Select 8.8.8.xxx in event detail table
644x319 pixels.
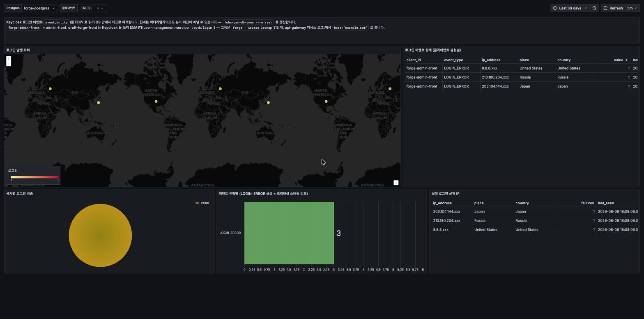click(x=490, y=68)
